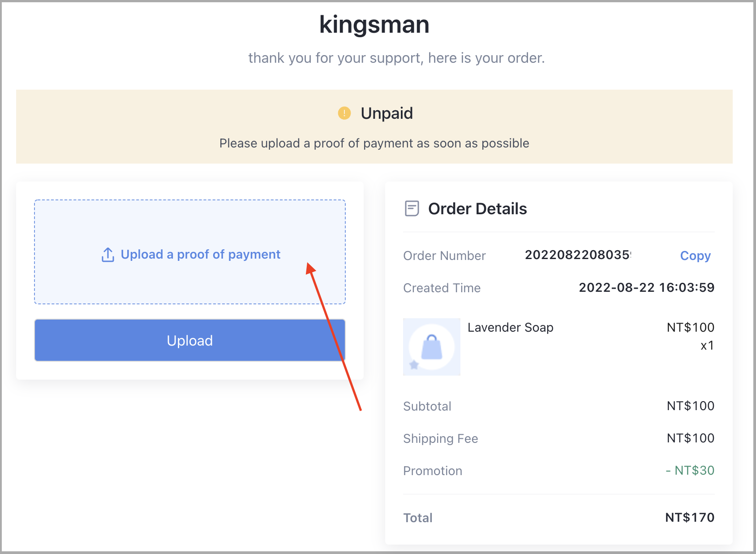Click Upload a proof of payment link

(200, 254)
